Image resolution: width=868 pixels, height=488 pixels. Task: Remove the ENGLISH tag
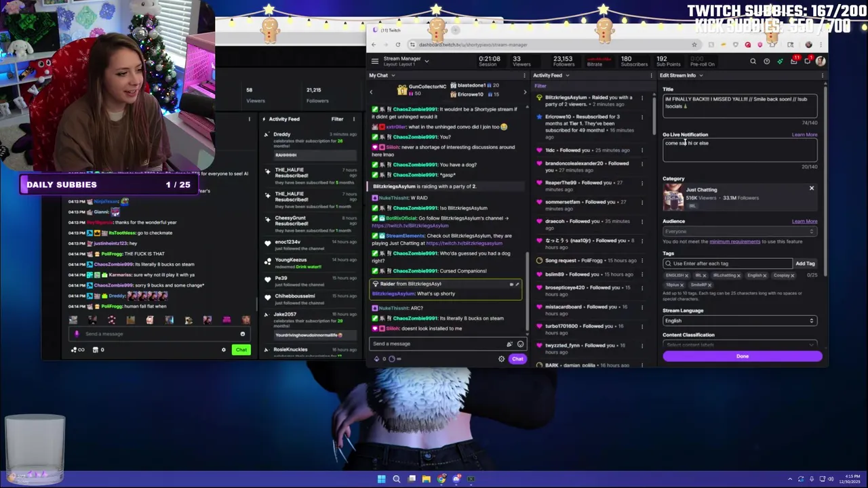(x=686, y=276)
